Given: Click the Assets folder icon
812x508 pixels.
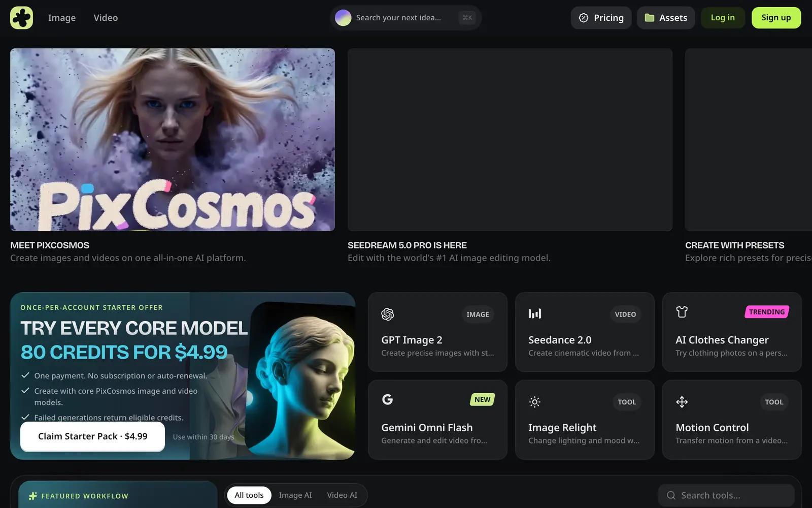Looking at the screenshot, I should tap(649, 18).
